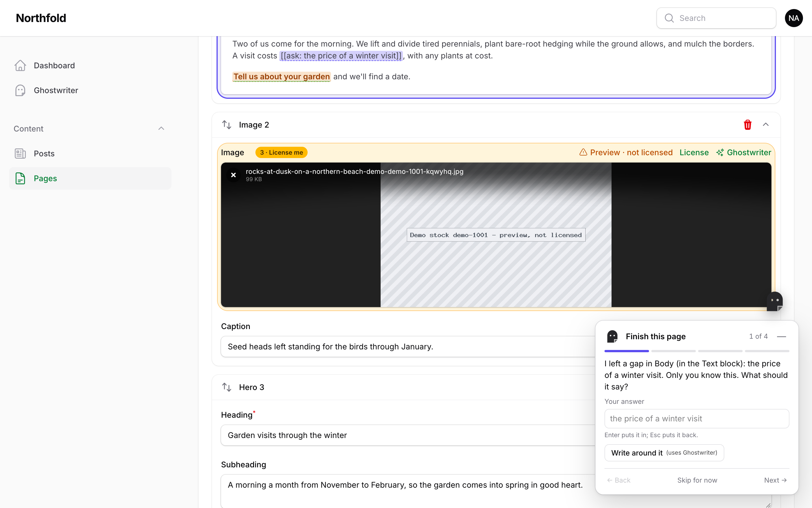Image resolution: width=812 pixels, height=508 pixels.
Task: Click the License link for the image
Action: coord(694,152)
